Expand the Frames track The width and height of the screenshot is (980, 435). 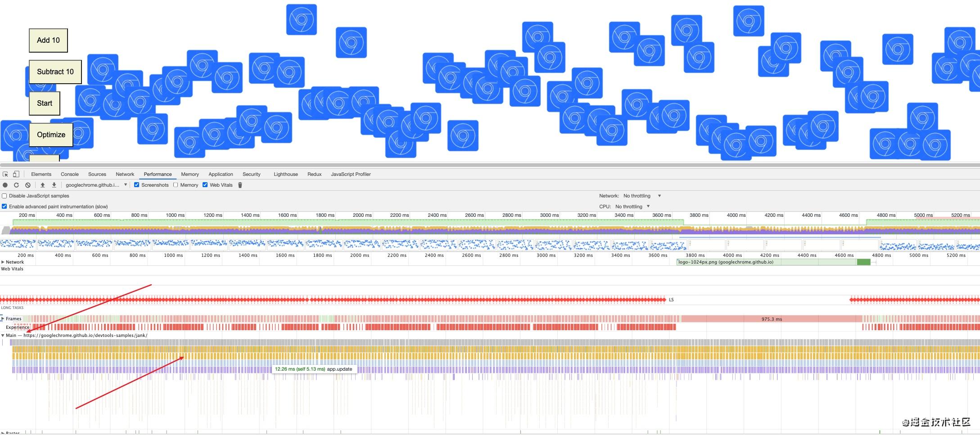point(3,318)
